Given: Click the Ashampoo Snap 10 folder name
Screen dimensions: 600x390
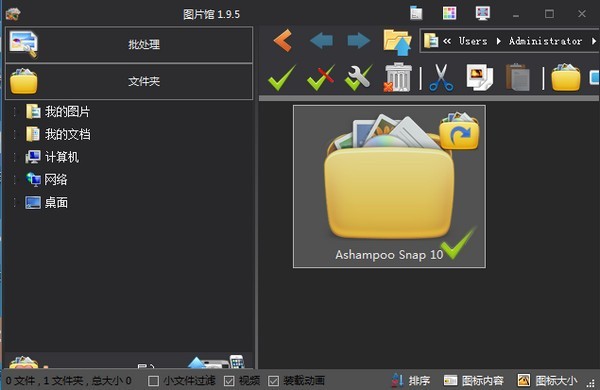Looking at the screenshot, I should [x=389, y=255].
